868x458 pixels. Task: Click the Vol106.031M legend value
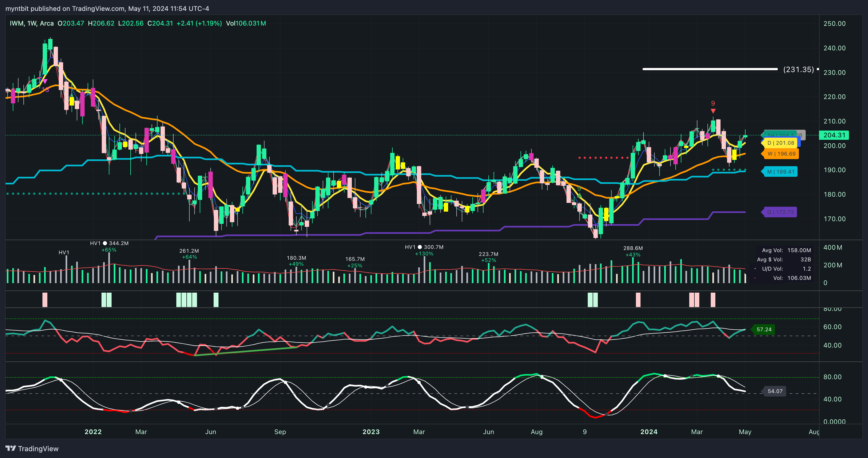coord(246,23)
